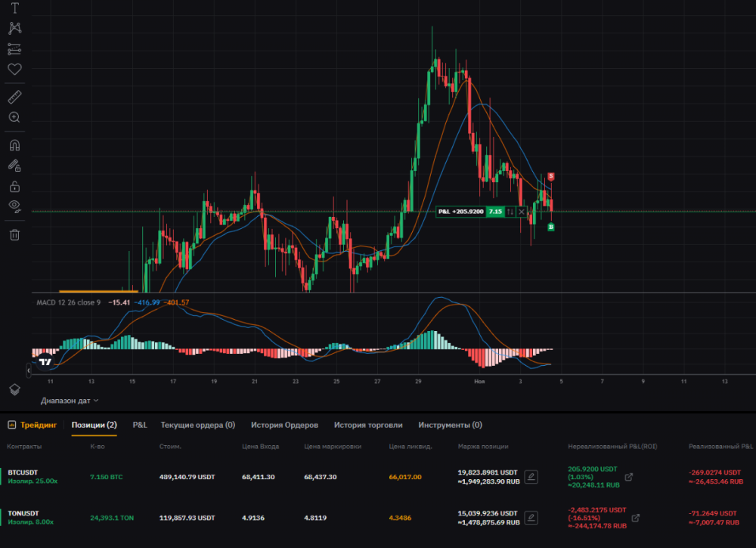Toggle lock all drawings padlock

pos(14,186)
